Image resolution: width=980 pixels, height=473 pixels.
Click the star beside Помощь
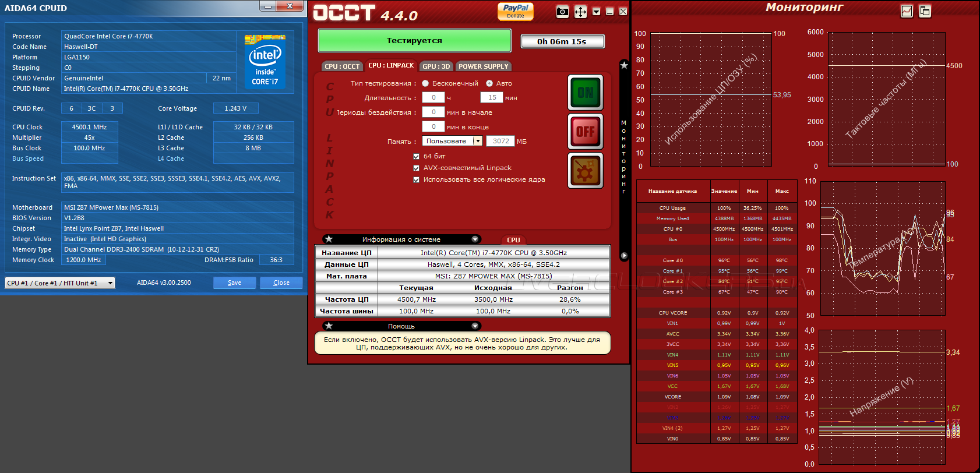pyautogui.click(x=329, y=326)
